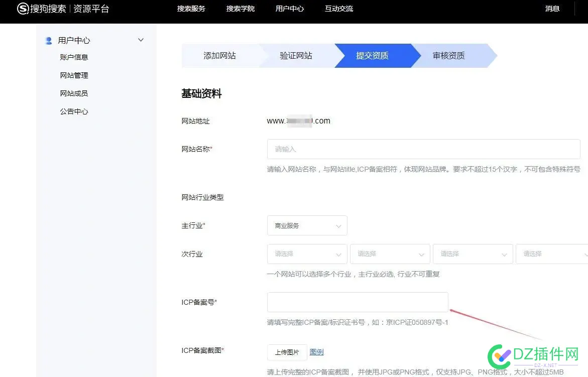Select 网站管理 in the sidebar
This screenshot has height=377, width=588.
(x=74, y=75)
